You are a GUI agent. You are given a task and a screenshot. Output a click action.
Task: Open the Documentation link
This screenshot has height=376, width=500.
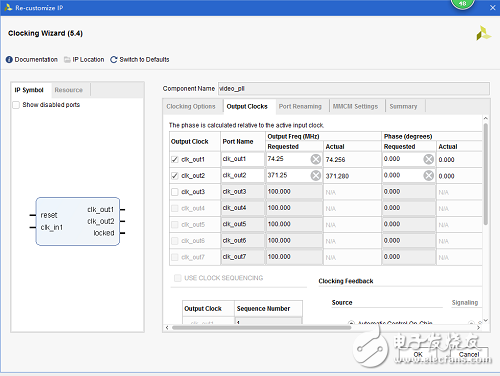coord(36,60)
